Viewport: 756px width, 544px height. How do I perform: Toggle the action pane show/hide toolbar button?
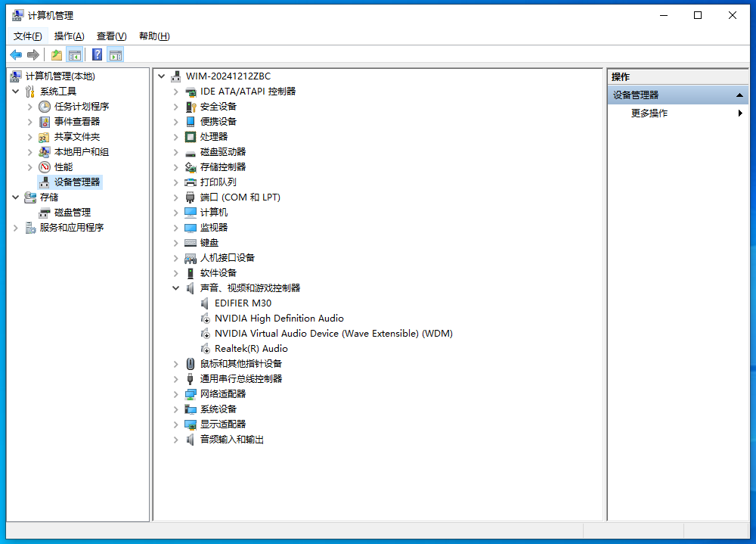coord(115,54)
